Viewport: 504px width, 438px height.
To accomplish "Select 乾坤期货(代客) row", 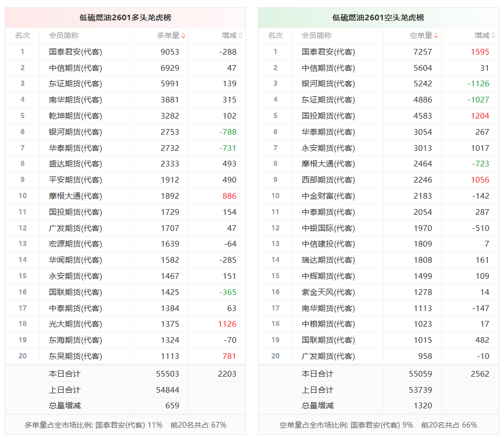I will pos(125,116).
